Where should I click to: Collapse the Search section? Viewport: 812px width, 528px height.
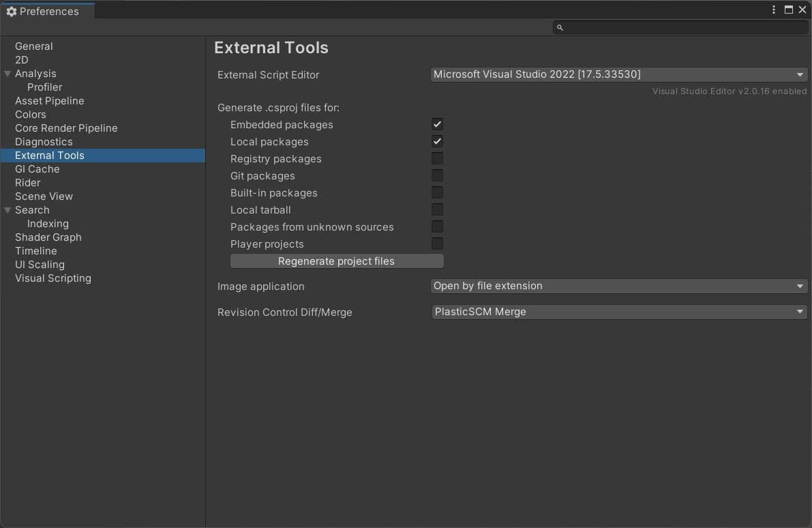click(x=7, y=209)
